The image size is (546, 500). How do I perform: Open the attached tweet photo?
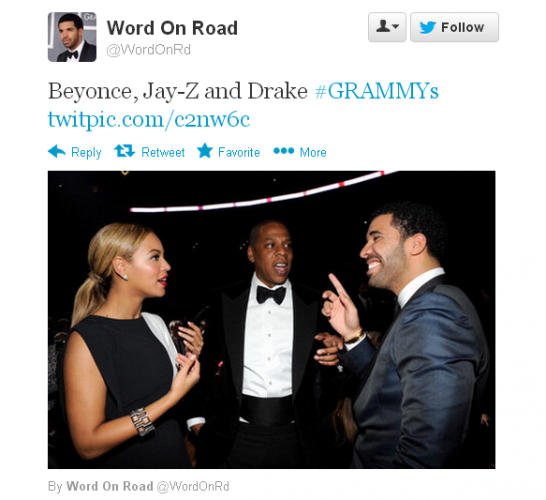click(x=272, y=320)
